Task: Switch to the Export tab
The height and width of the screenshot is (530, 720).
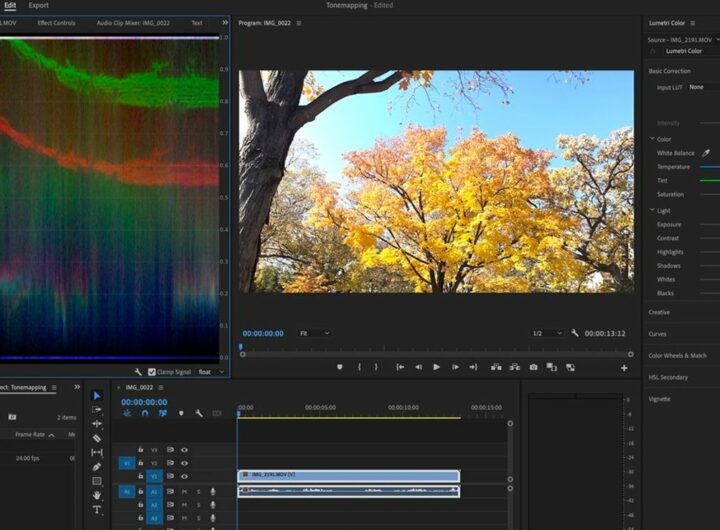Action: click(38, 6)
